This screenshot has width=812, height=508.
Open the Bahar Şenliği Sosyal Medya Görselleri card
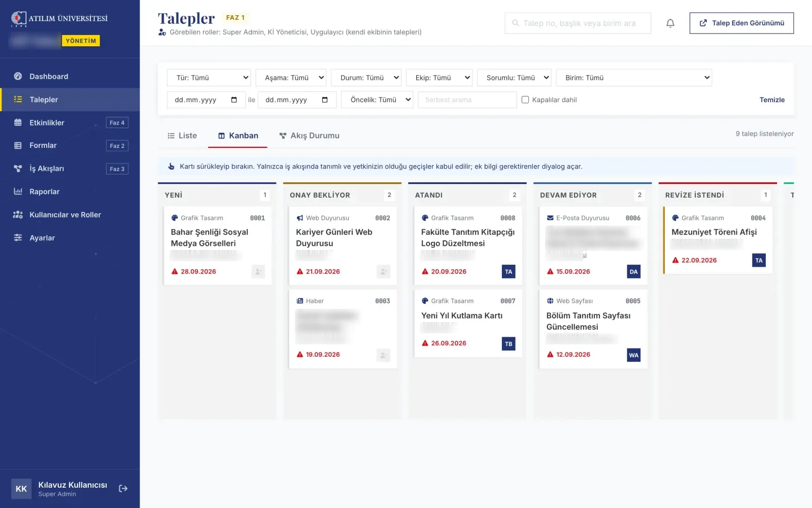click(x=218, y=245)
